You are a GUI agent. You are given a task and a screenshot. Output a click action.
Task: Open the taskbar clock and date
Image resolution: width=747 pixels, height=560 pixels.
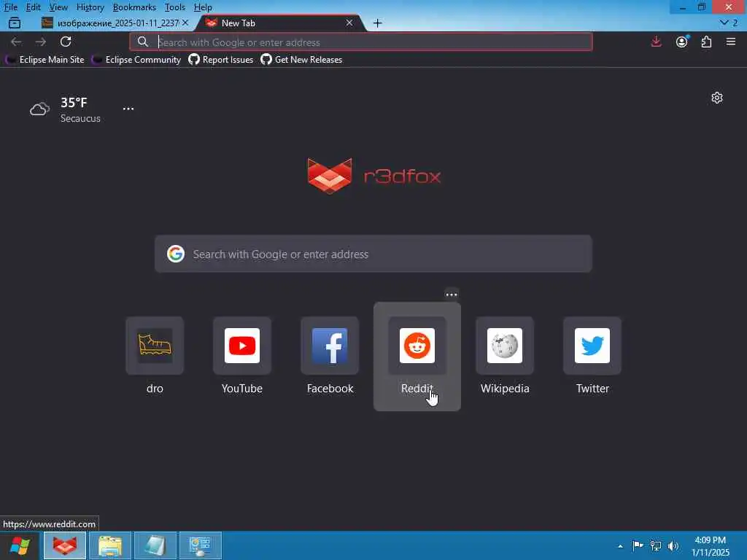coord(710,545)
